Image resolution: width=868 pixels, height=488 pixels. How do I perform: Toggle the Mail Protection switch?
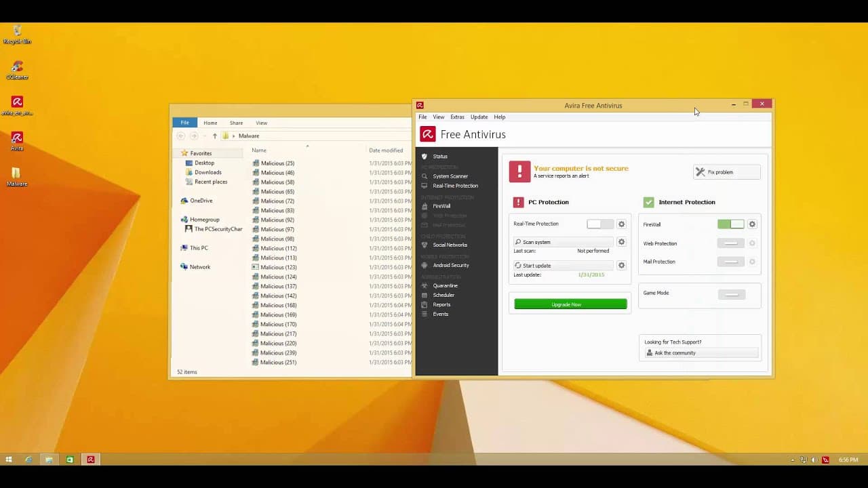[730, 262]
